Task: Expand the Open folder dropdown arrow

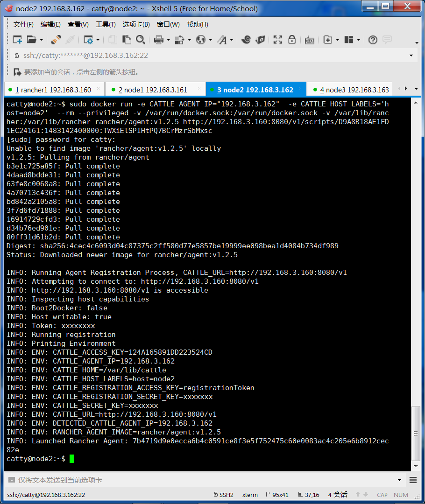Action: point(41,40)
